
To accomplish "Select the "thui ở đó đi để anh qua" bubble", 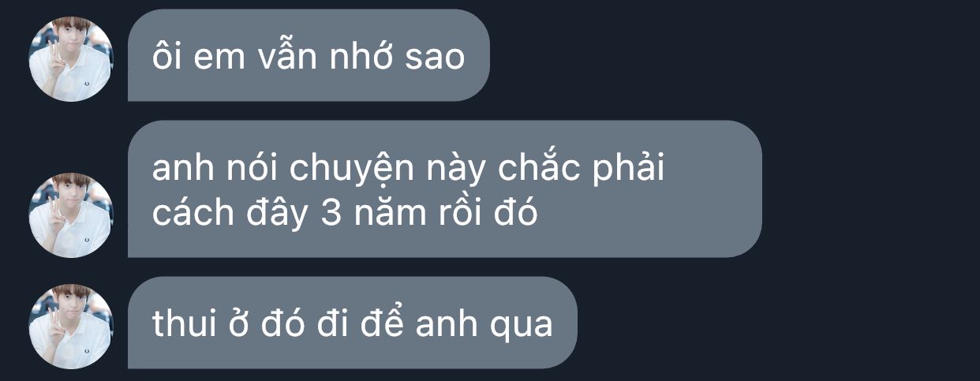I will tap(353, 322).
